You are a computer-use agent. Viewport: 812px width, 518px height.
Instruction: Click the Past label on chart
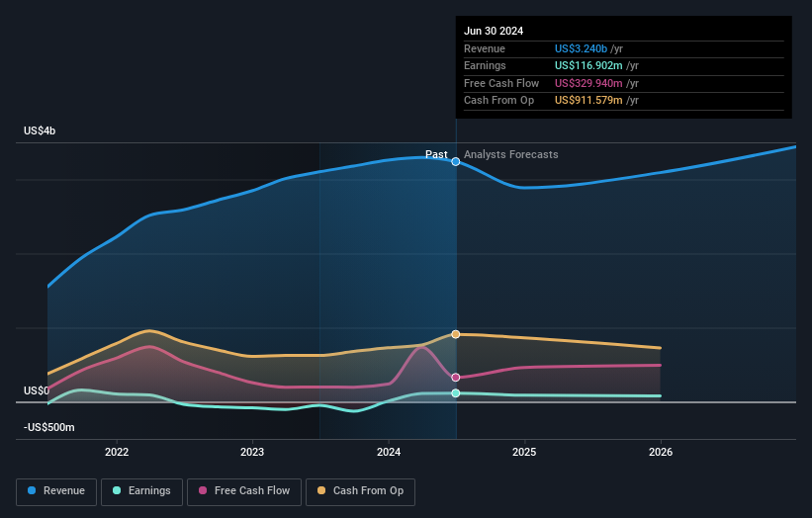(x=436, y=155)
